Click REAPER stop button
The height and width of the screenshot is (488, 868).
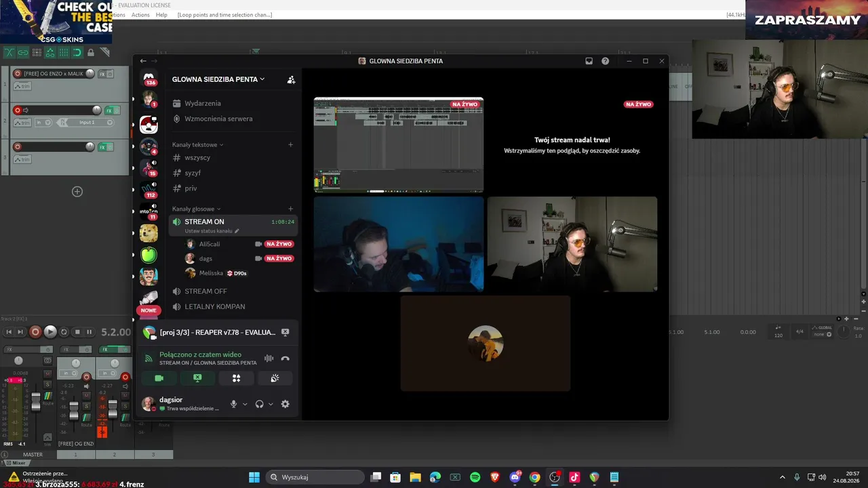(77, 332)
